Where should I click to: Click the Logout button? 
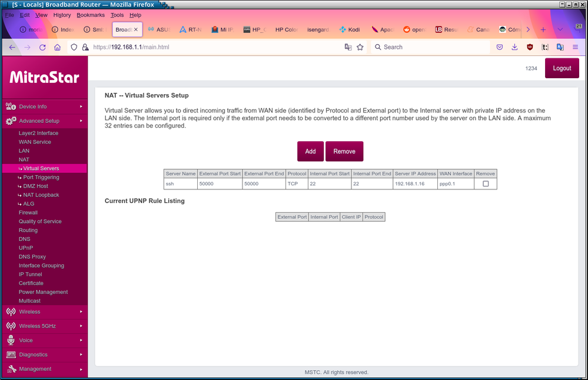pyautogui.click(x=562, y=68)
